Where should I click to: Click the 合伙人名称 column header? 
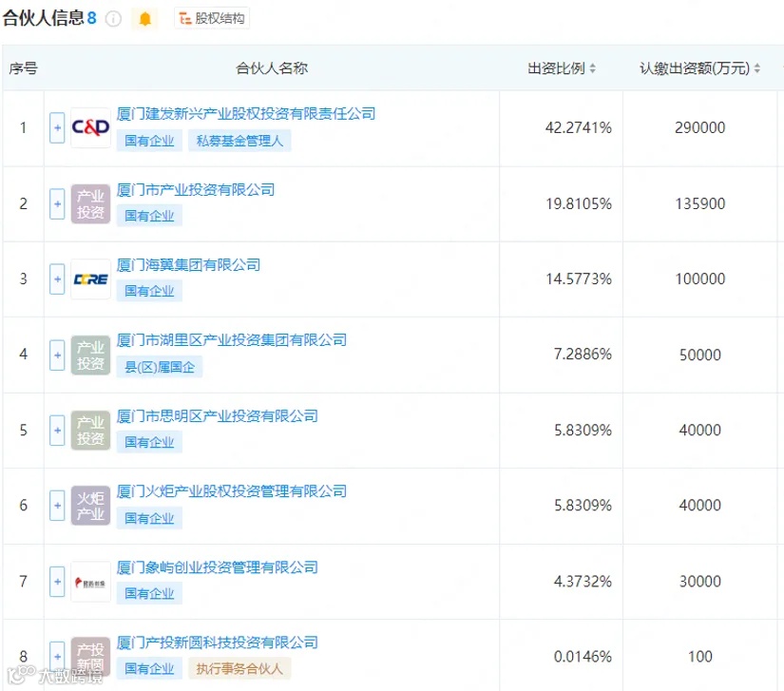click(272, 68)
